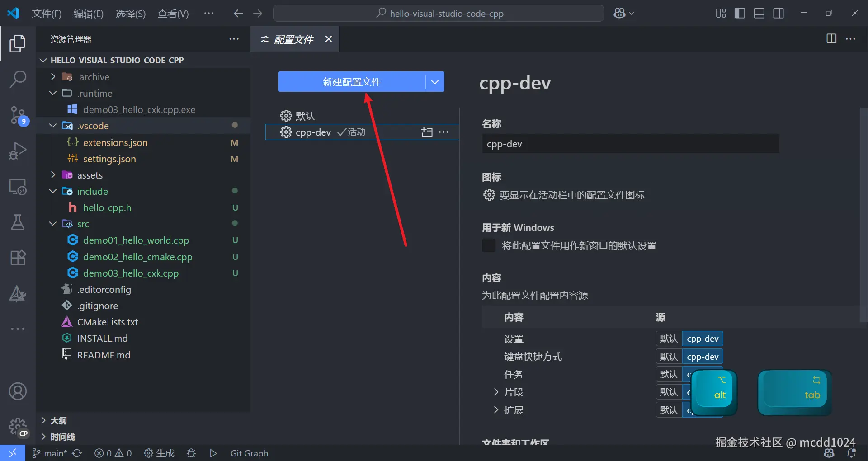Expand the assets folder
The height and width of the screenshot is (461, 868).
(53, 175)
